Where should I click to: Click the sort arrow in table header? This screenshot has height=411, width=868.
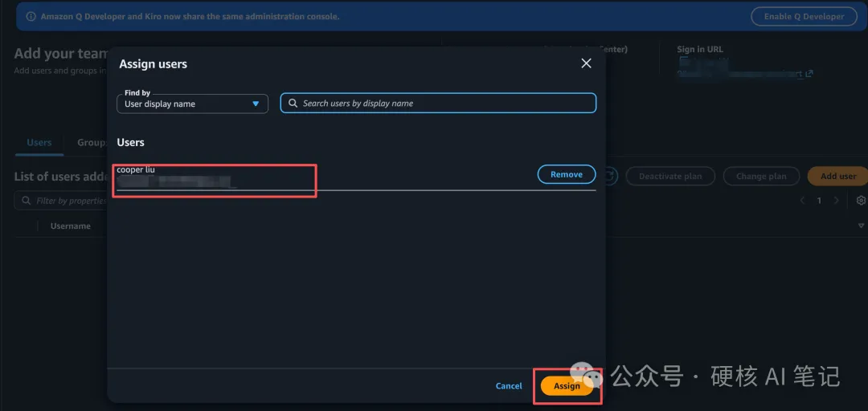(x=861, y=226)
